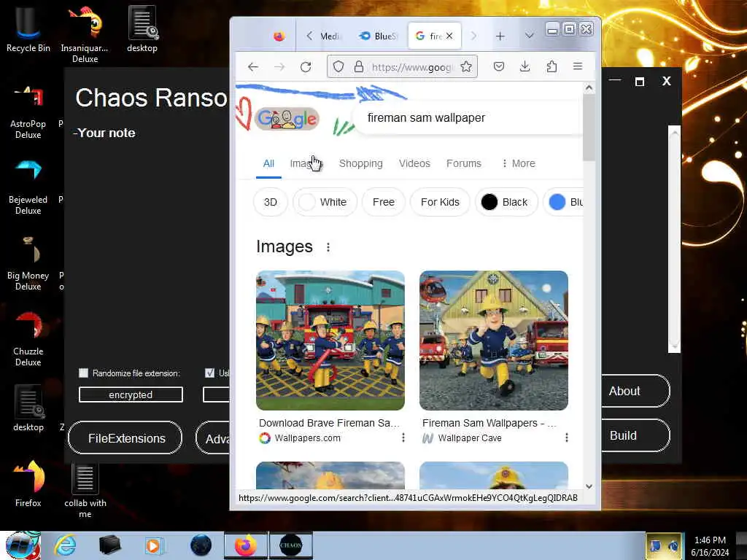Select the Chuzzle Deluxe desktop icon

click(28, 339)
